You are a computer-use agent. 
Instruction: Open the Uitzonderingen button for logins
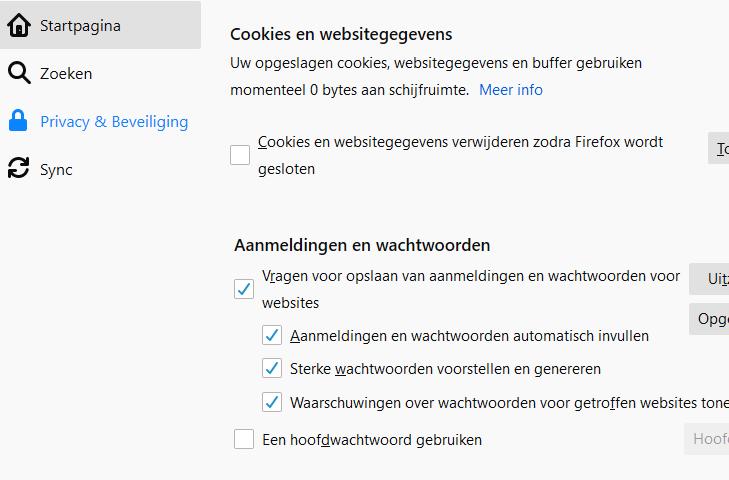click(710, 279)
